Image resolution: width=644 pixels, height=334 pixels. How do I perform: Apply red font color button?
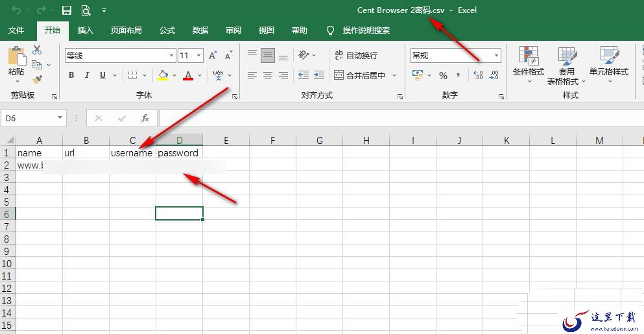[188, 75]
